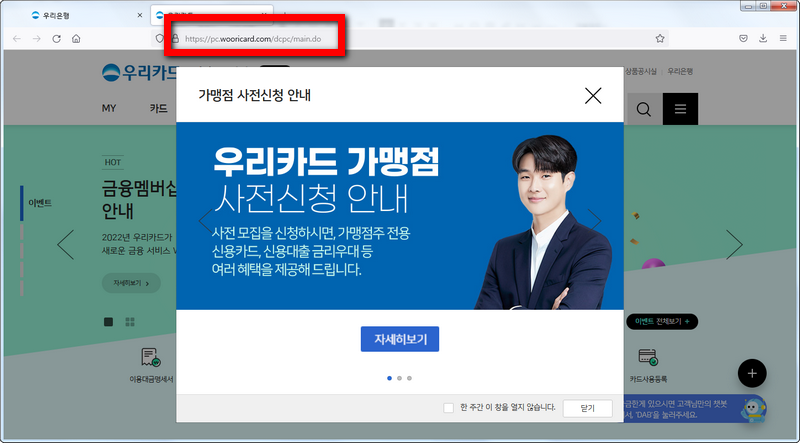The height and width of the screenshot is (443, 800).
Task: Open the DAB chatbot banner
Action: 695,409
